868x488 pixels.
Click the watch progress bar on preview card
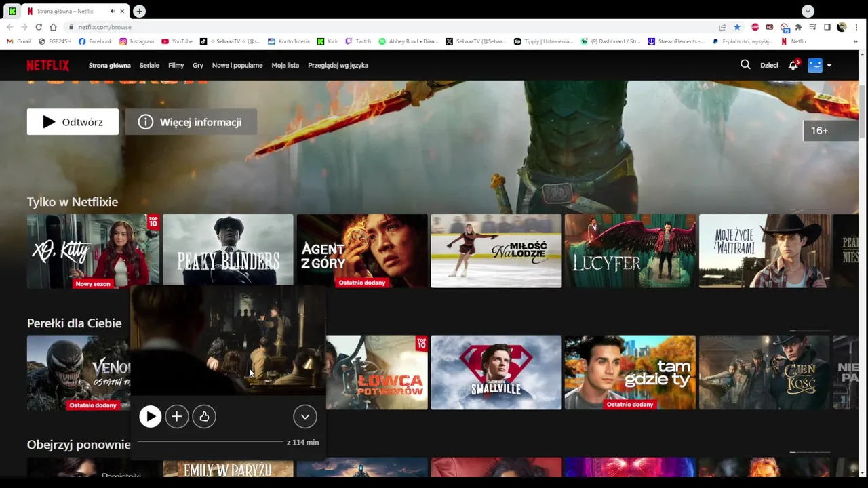click(211, 442)
